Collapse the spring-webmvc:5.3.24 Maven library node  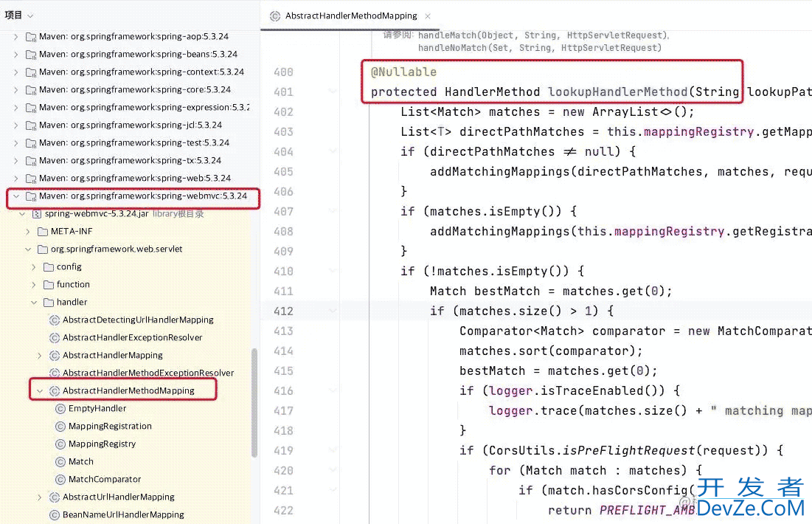[16, 196]
